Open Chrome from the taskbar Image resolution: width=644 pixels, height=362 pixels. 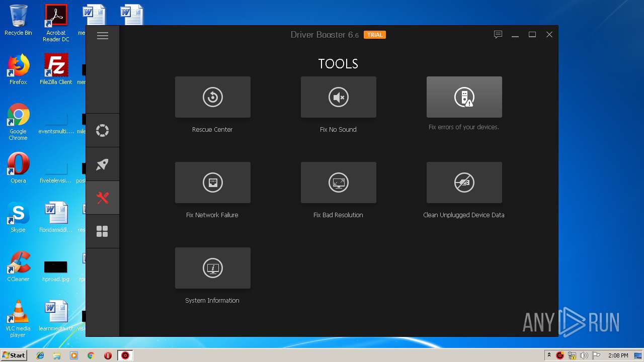(x=91, y=355)
